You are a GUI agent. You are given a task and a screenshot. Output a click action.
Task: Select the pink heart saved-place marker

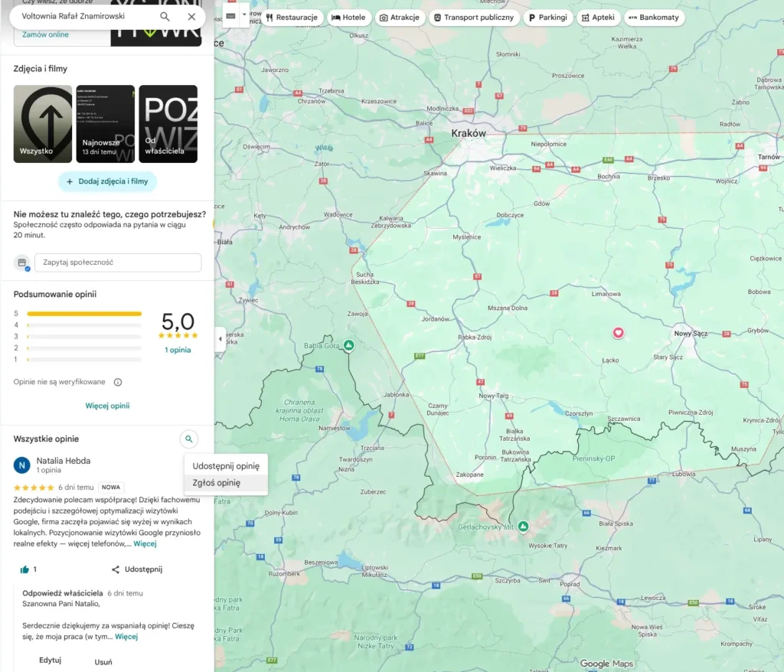click(x=619, y=333)
